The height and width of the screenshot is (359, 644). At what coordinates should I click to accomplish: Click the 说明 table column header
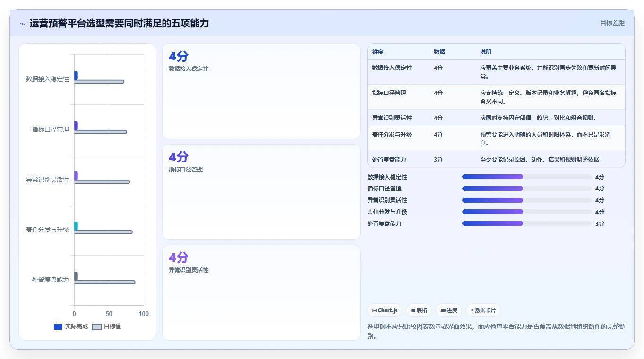tap(486, 51)
